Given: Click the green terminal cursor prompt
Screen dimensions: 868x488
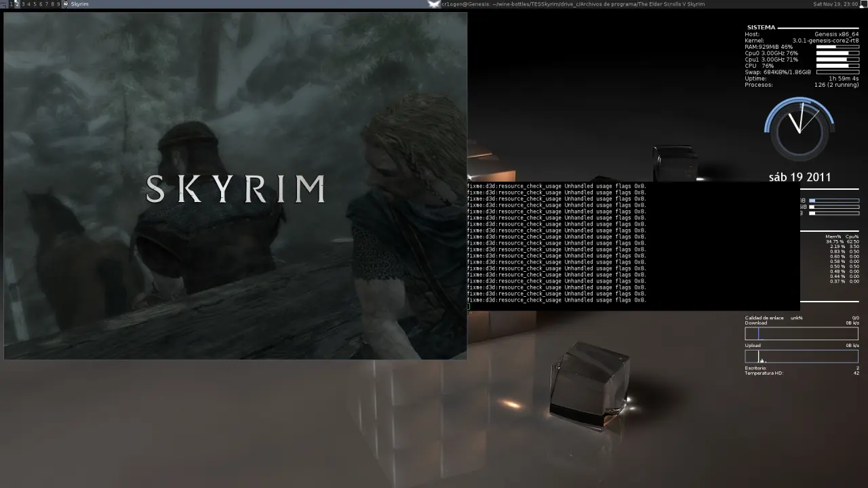Looking at the screenshot, I should [x=469, y=306].
